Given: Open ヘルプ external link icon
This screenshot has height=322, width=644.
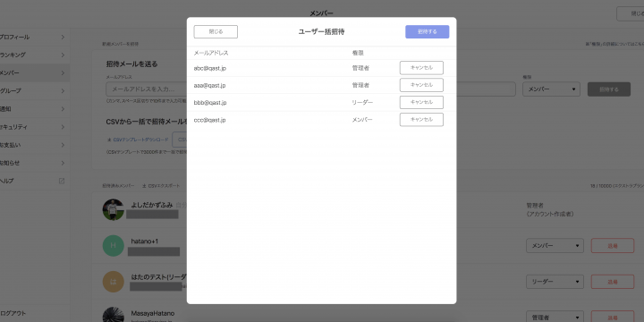Looking at the screenshot, I should (62, 181).
